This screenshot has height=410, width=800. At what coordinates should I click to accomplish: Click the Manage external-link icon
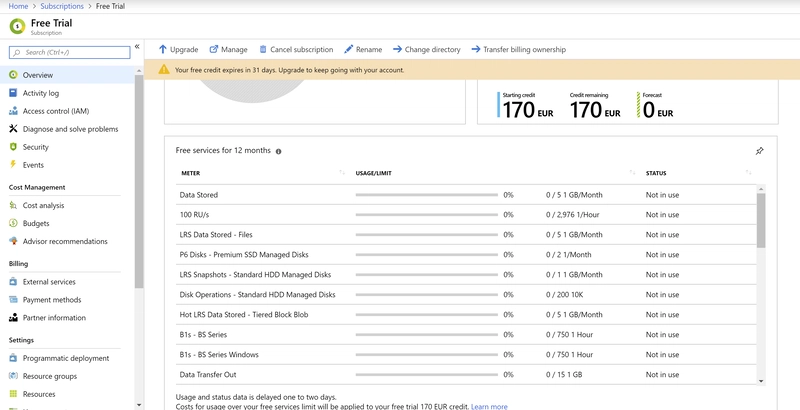tap(214, 49)
